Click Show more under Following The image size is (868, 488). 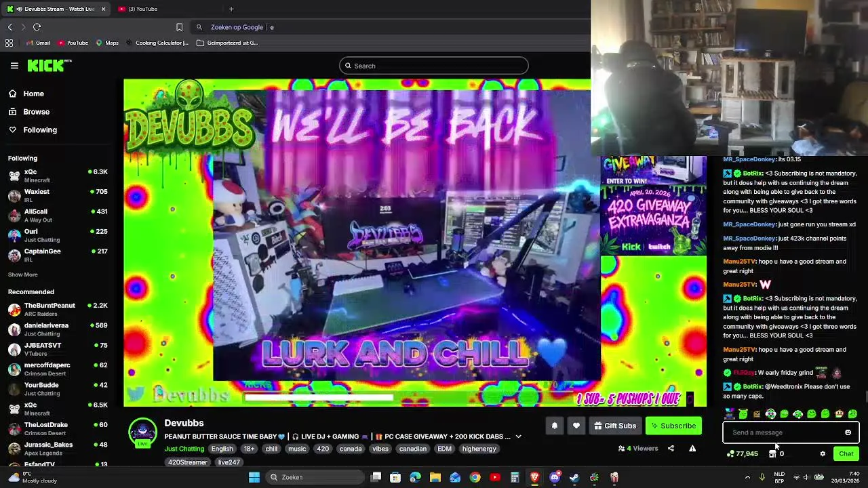pyautogui.click(x=23, y=274)
